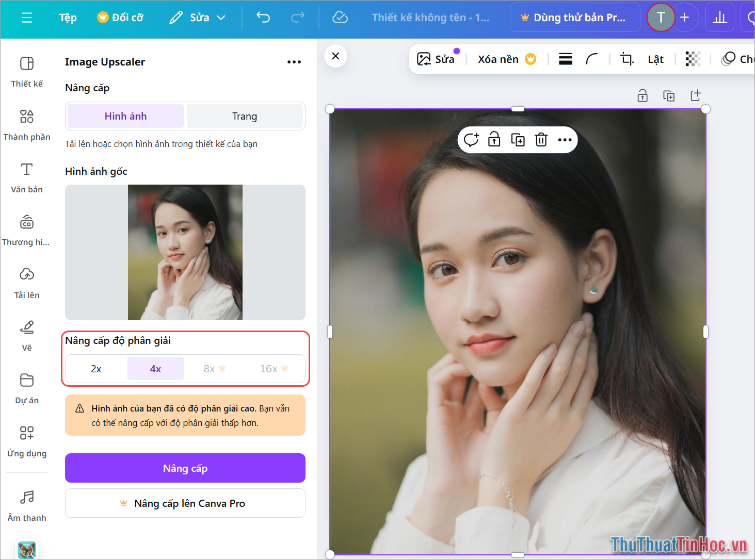Open Tải lên uploads panel
The image size is (755, 560).
[27, 284]
